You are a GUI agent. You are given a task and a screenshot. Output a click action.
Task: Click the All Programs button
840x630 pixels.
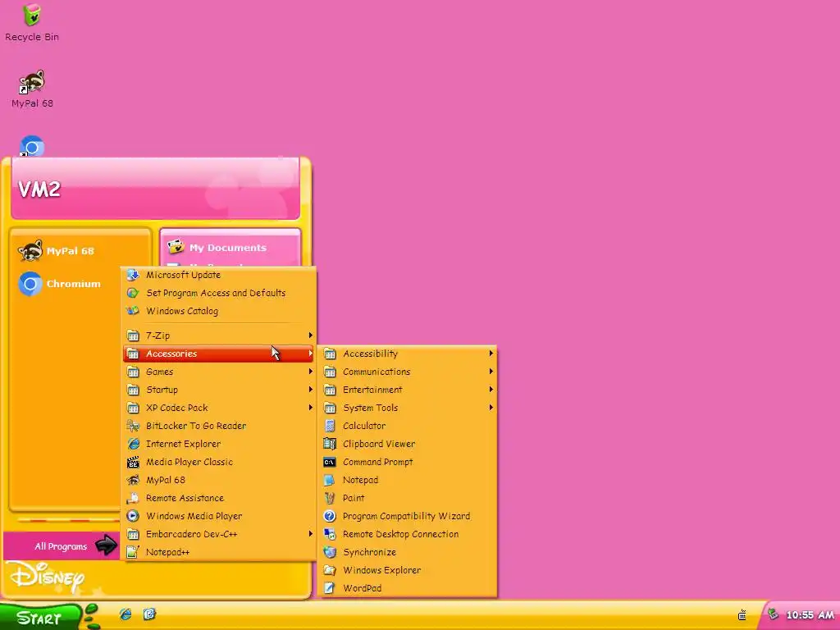62,546
